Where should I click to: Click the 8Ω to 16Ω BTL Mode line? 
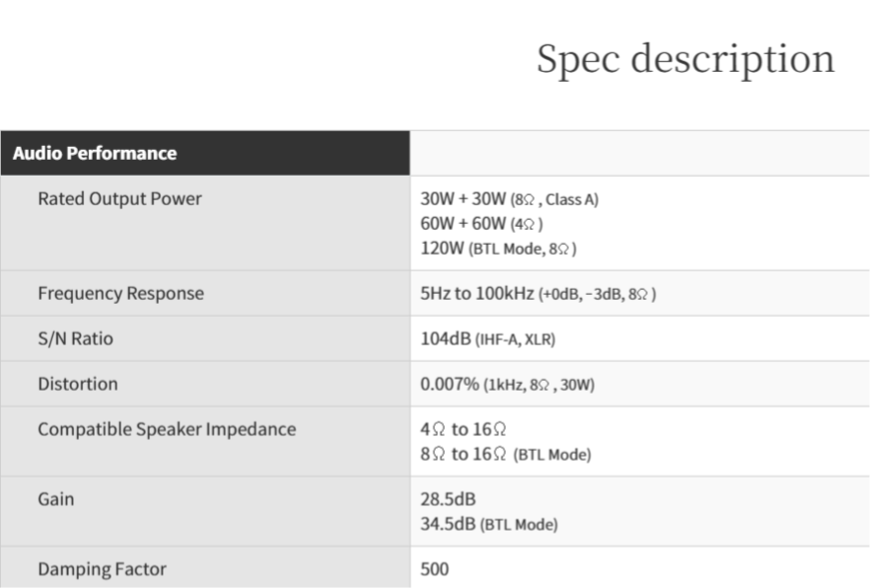(505, 454)
